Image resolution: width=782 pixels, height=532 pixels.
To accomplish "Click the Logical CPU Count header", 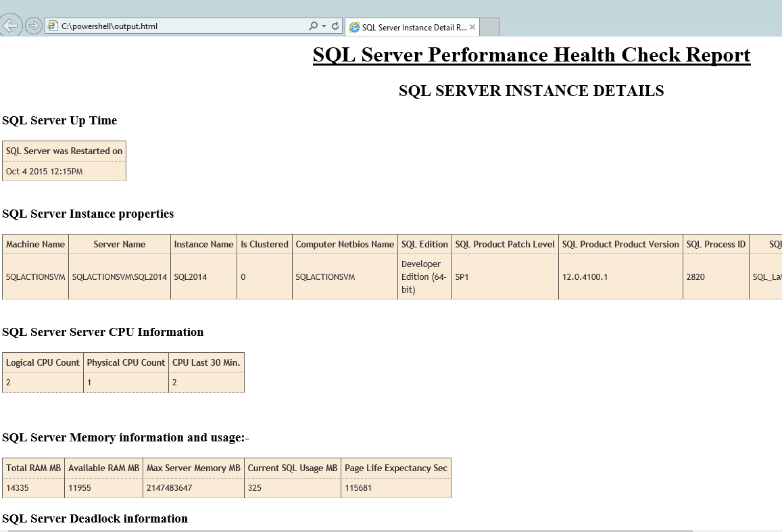I will 43,362.
